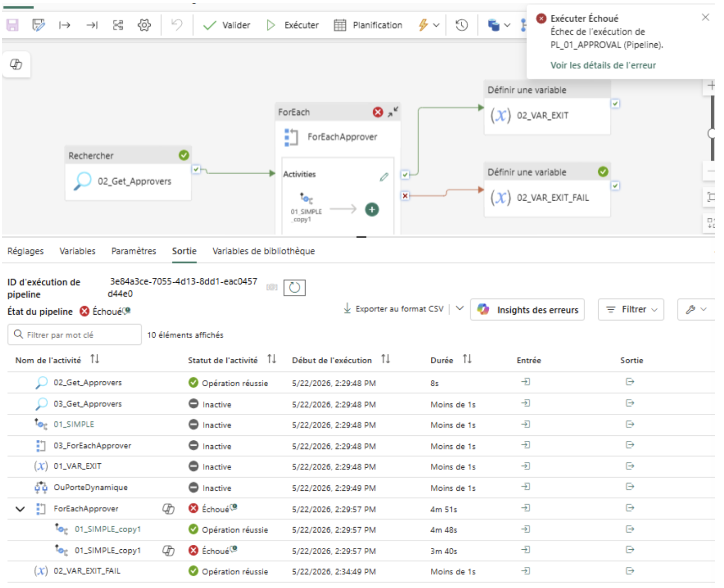Sort by Nom de l'activité

click(95, 359)
